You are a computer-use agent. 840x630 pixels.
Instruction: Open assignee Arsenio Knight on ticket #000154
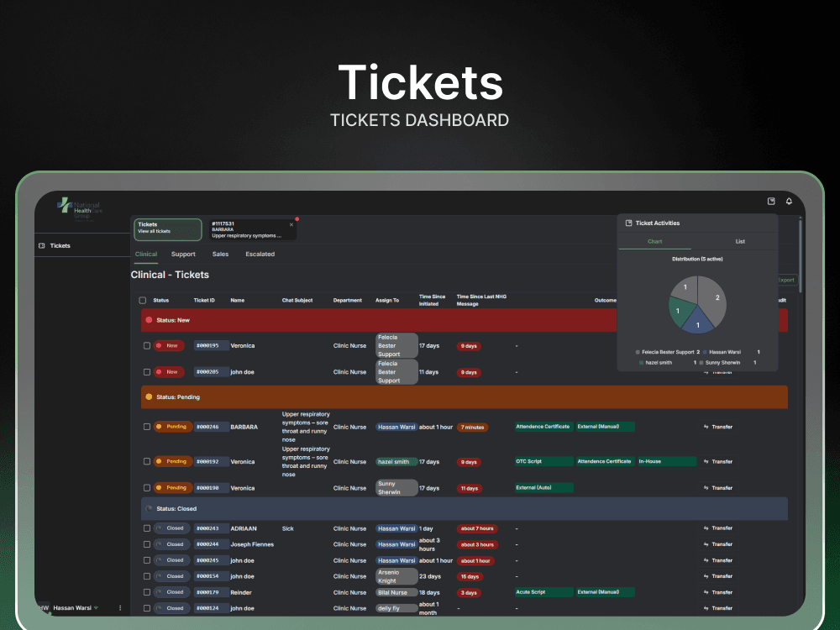point(396,576)
